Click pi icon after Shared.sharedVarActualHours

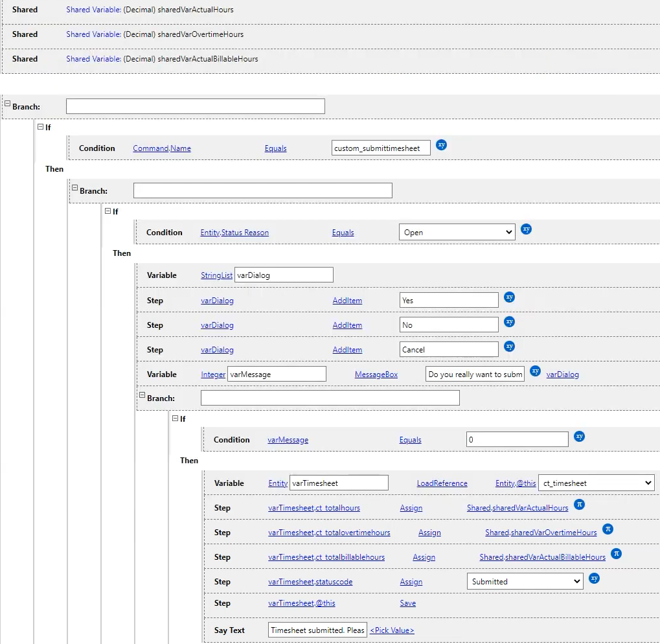coord(579,504)
